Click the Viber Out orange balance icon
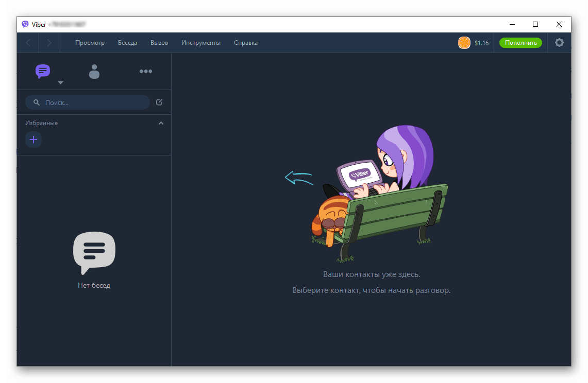This screenshot has width=588, height=383. [464, 43]
